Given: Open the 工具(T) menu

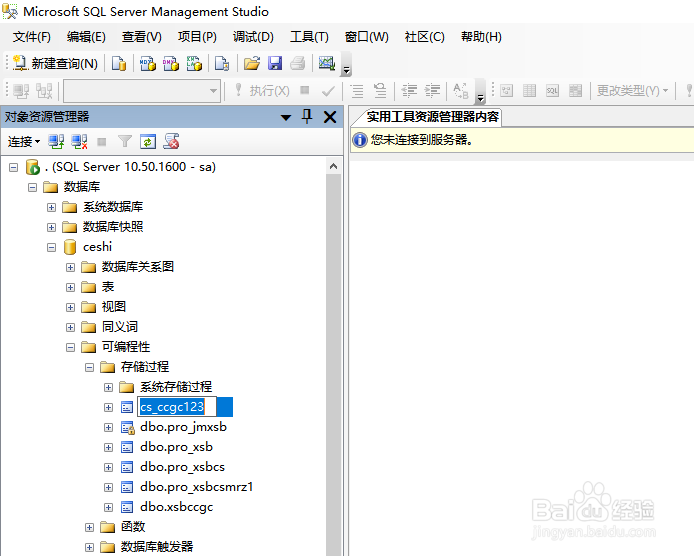Looking at the screenshot, I should coord(309,37).
